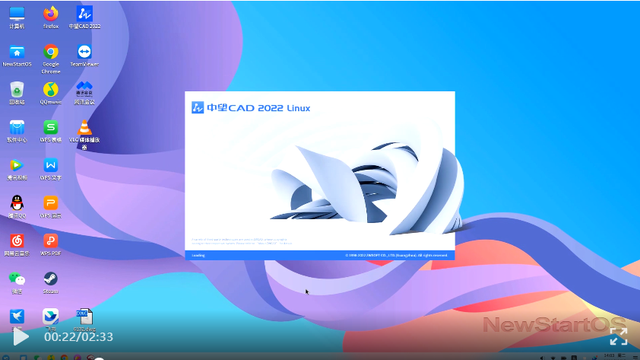This screenshot has width=640, height=360.
Task: Launch the Tencent Video play-arrow icon
Action: 17,169
